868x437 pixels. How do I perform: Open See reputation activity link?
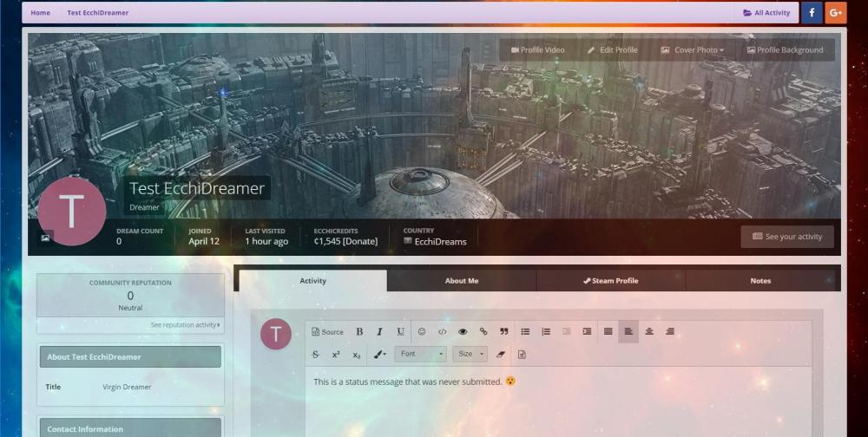(x=185, y=324)
